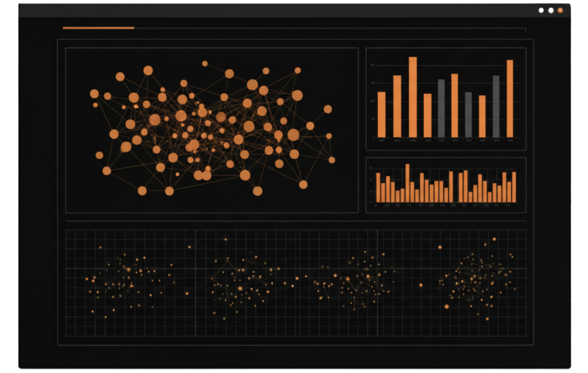Click the leftmost white title bar icon
The height and width of the screenshot is (373, 588).
click(x=541, y=11)
